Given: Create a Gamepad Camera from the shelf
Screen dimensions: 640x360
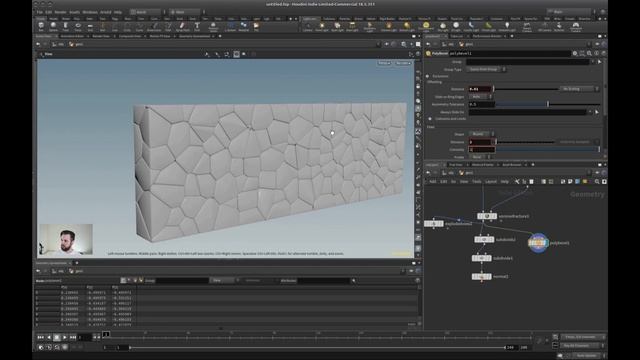Looking at the screenshot, I should 576,27.
